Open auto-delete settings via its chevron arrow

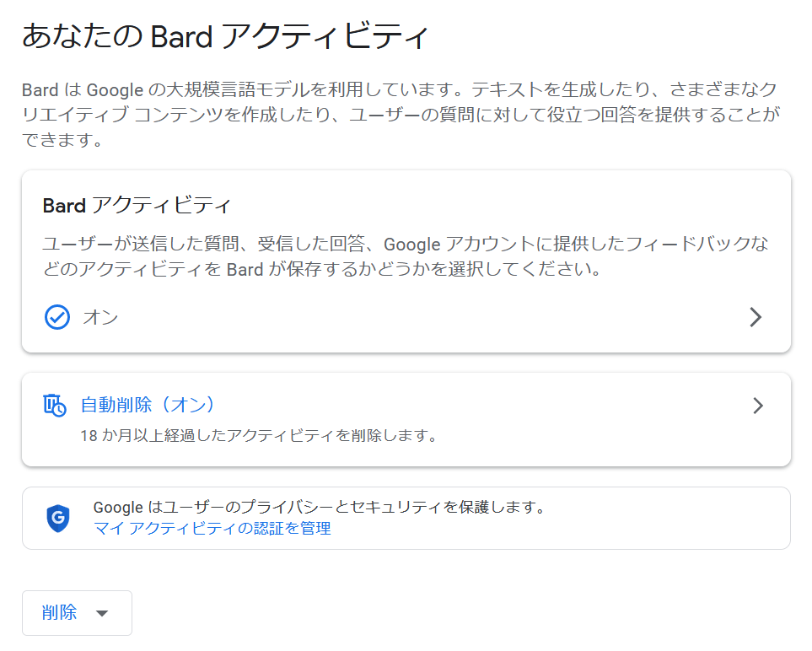coord(758,406)
